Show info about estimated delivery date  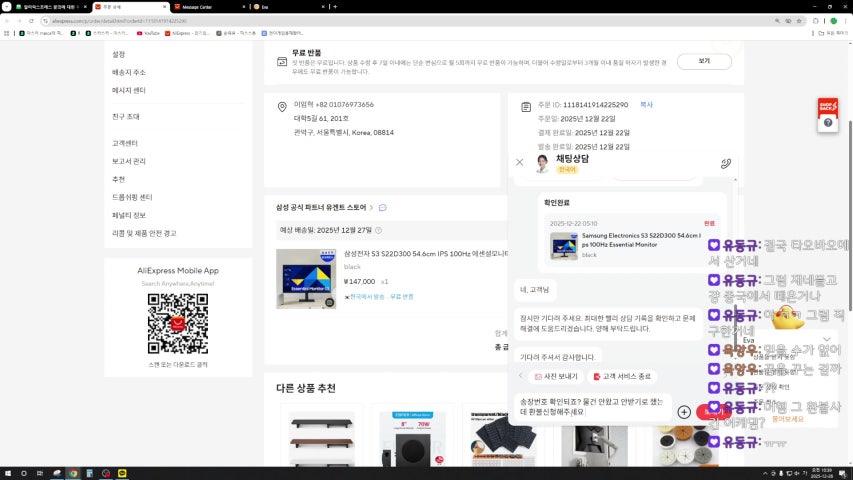[x=379, y=230]
